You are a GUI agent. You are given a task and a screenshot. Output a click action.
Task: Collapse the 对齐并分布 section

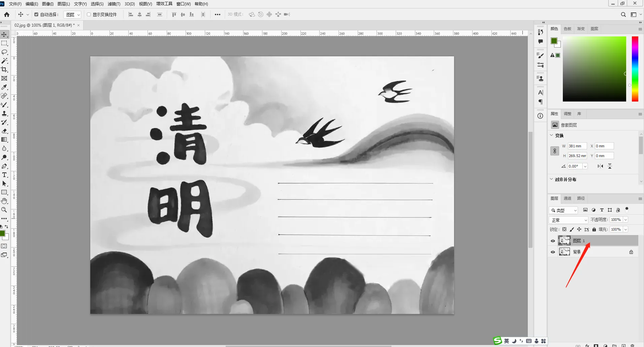(551, 179)
